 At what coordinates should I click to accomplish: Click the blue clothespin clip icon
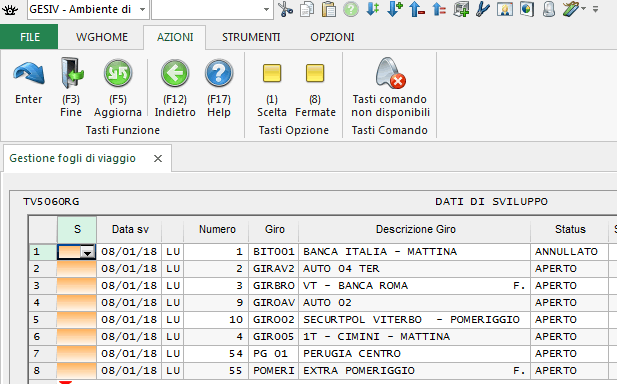pyautogui.click(x=482, y=9)
